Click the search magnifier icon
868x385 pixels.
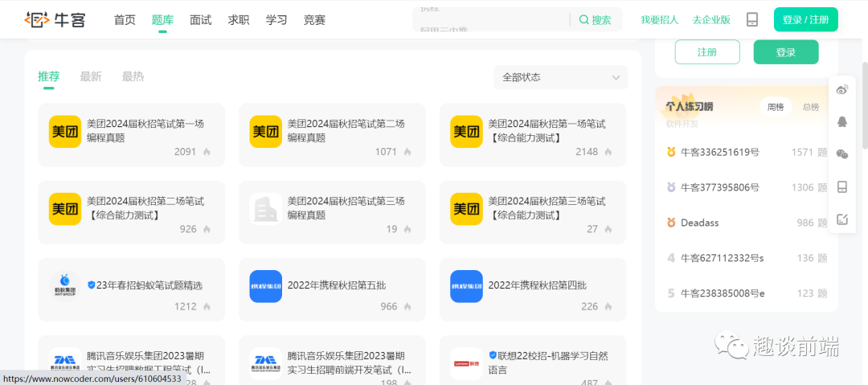tap(583, 20)
